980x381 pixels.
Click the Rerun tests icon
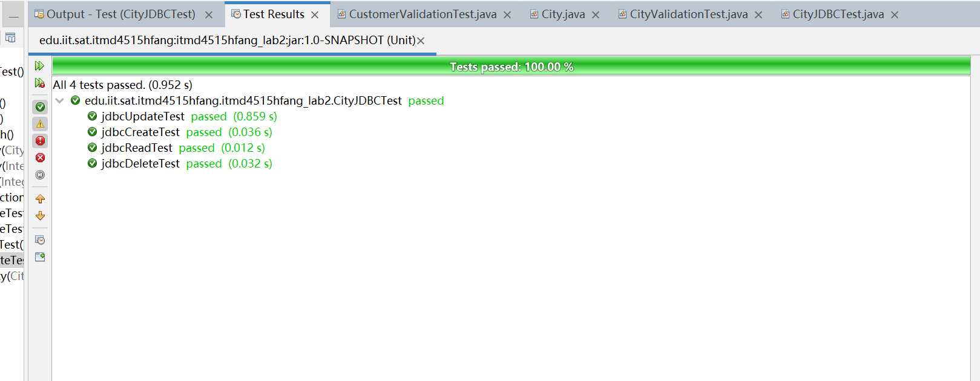tap(40, 66)
